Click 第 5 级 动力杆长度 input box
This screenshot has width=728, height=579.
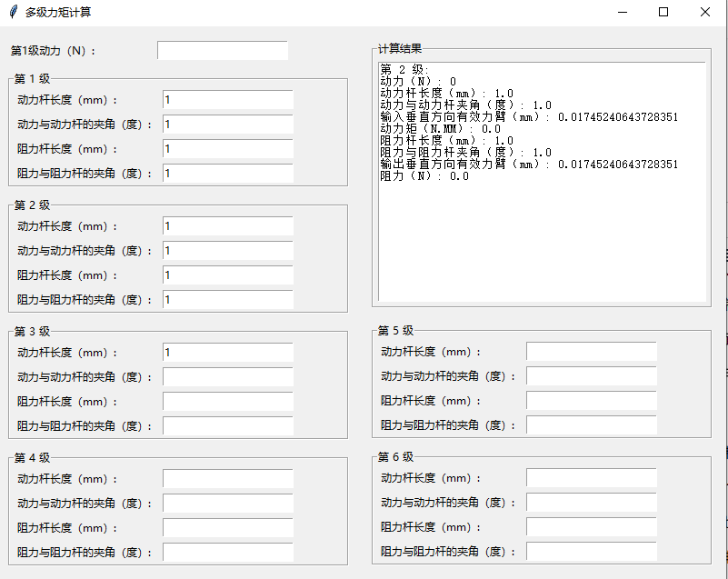point(592,352)
